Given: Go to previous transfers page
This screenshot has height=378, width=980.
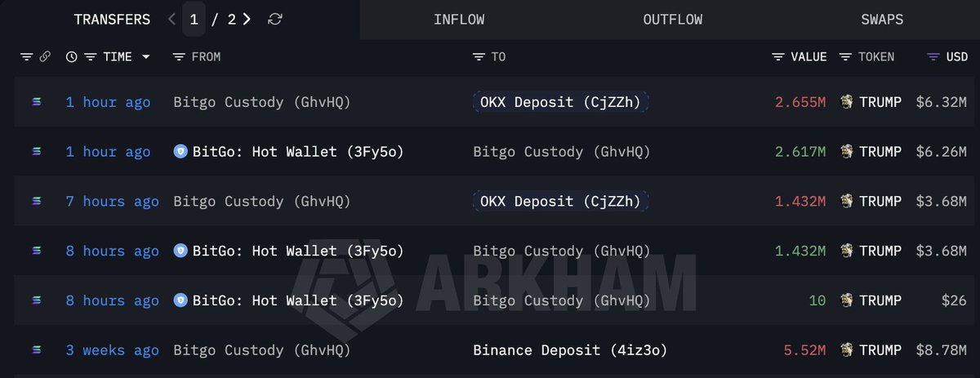Looking at the screenshot, I should [172, 19].
